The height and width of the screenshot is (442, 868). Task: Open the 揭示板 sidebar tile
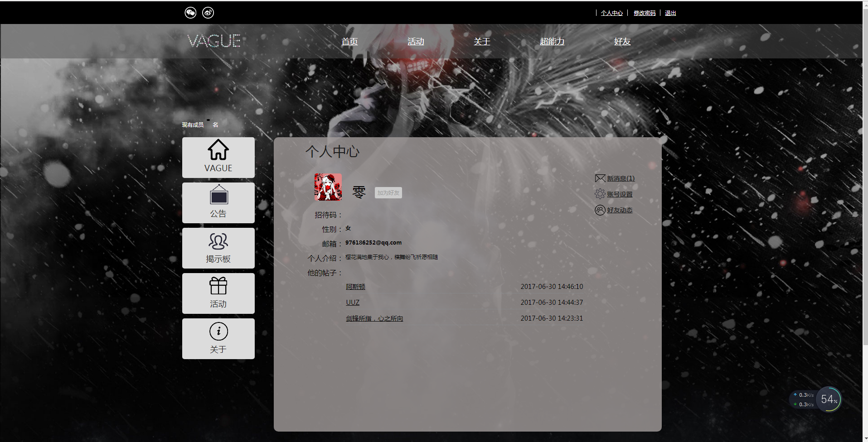pyautogui.click(x=218, y=248)
